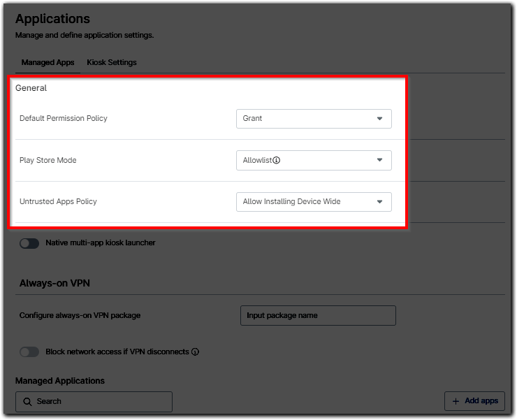Toggle Block network access if VPN disconnects

(29, 352)
